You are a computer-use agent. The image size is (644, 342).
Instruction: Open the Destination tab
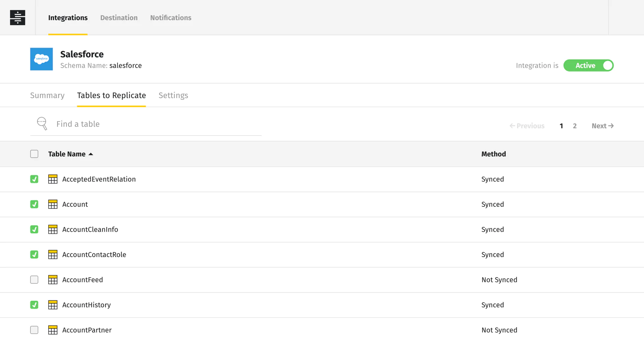tap(119, 18)
